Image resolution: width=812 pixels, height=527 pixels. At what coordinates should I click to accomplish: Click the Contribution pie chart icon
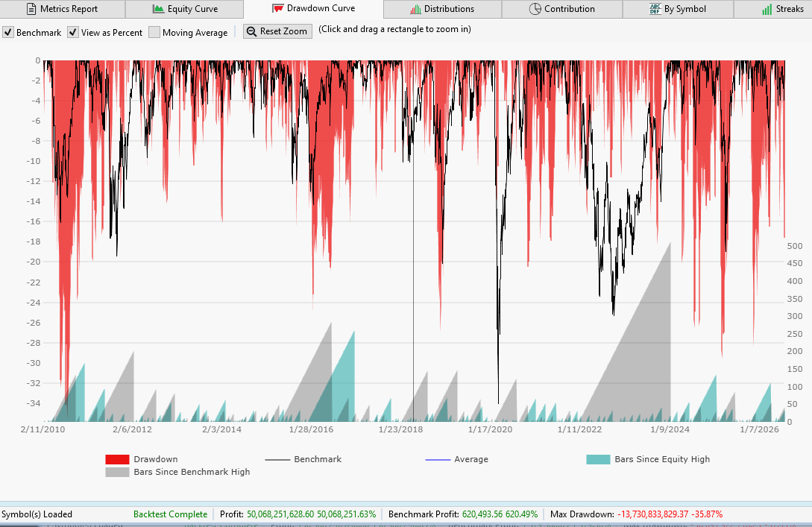(535, 9)
